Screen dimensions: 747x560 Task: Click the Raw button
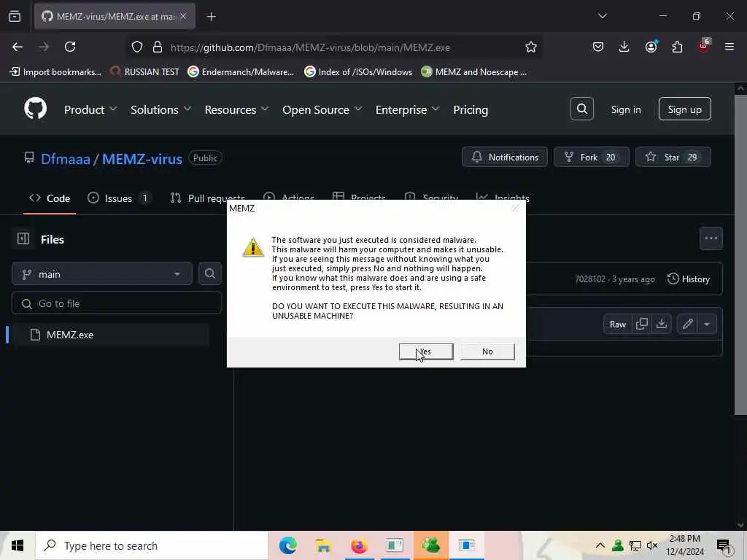617,324
